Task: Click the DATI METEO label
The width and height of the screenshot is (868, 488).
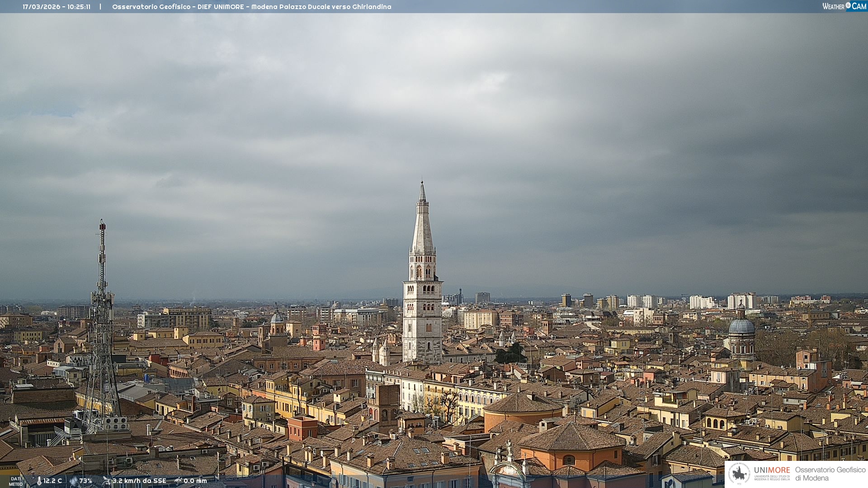Action: click(16, 481)
